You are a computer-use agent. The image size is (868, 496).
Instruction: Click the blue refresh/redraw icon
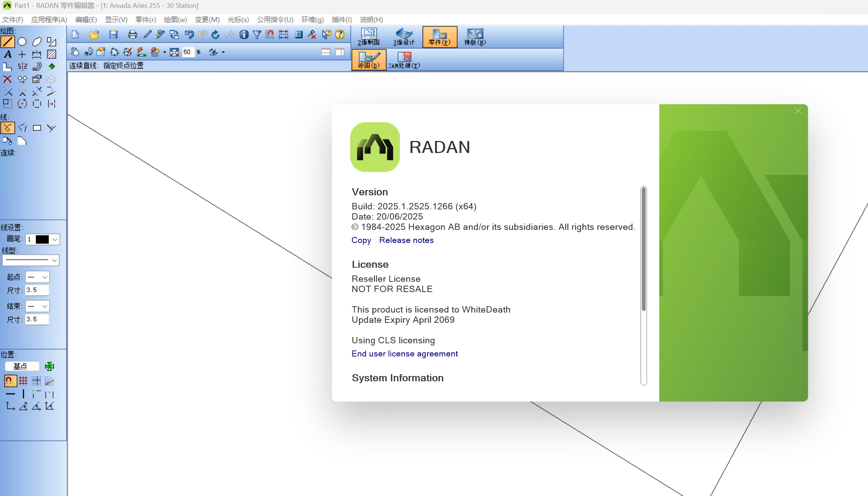click(215, 35)
